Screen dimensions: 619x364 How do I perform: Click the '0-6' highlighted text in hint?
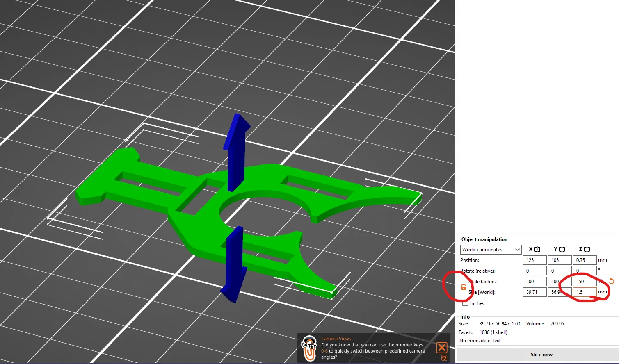click(x=324, y=351)
